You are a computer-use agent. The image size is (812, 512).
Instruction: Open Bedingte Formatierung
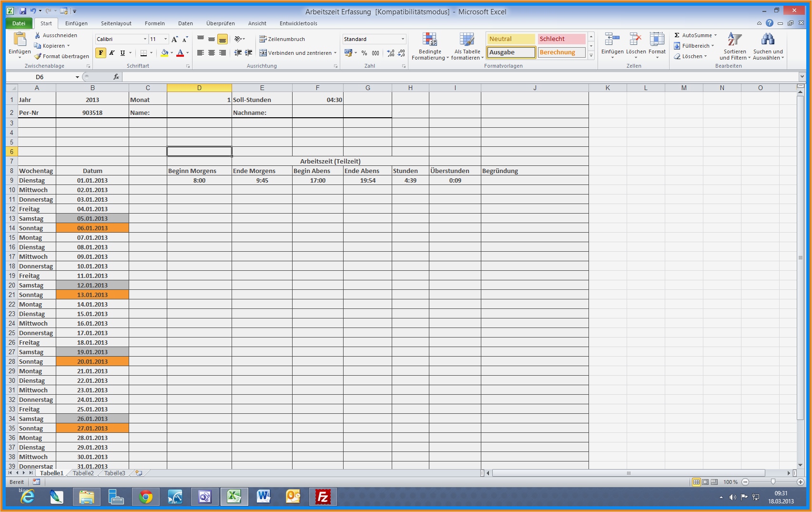[430, 45]
